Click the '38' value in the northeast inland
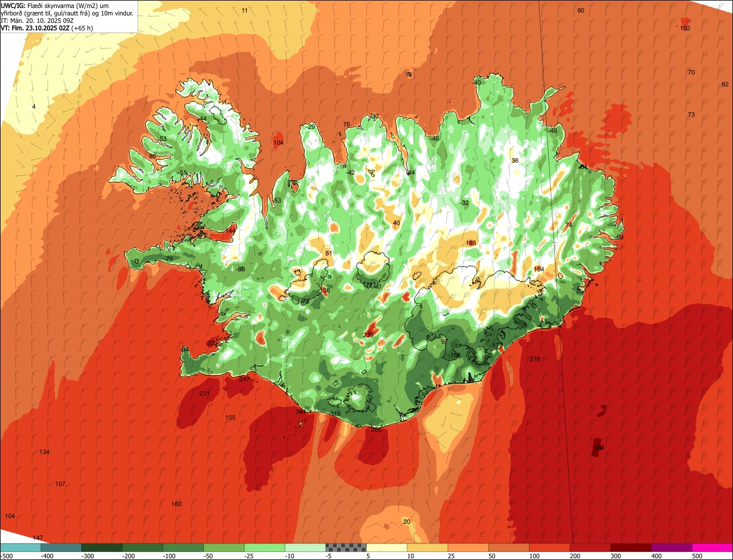The width and height of the screenshot is (733, 560). (x=515, y=160)
